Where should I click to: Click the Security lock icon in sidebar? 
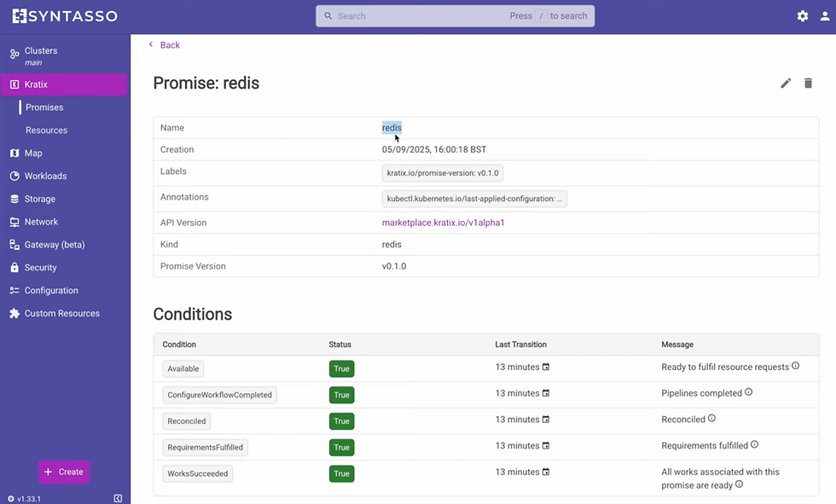[x=15, y=268]
